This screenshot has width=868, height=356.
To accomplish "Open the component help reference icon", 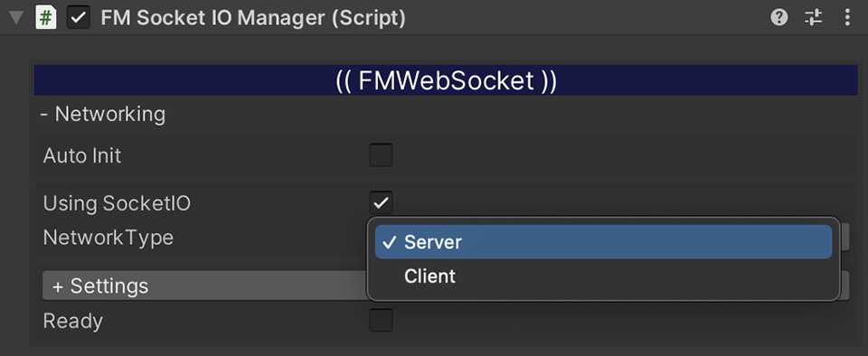I will 779,18.
